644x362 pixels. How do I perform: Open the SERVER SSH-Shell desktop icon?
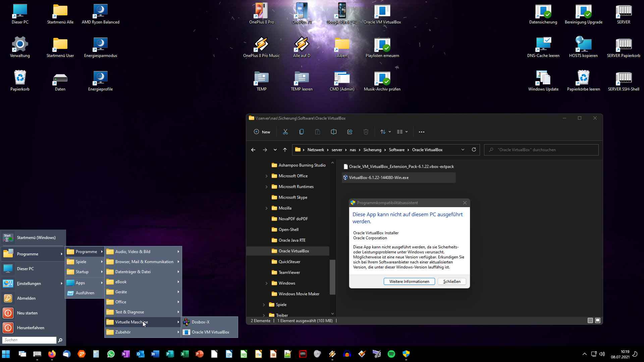coord(624,80)
